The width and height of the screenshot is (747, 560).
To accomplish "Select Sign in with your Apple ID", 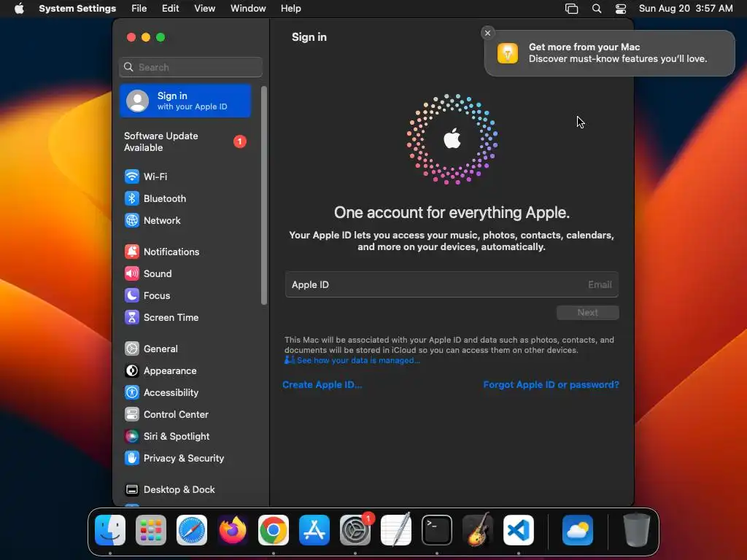I will [x=186, y=101].
